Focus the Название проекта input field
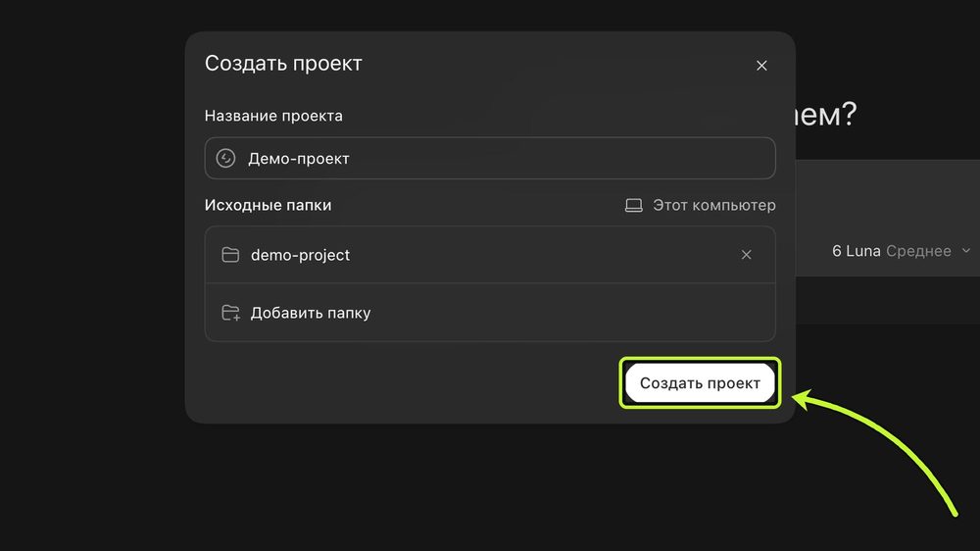The image size is (980, 551). (x=490, y=158)
